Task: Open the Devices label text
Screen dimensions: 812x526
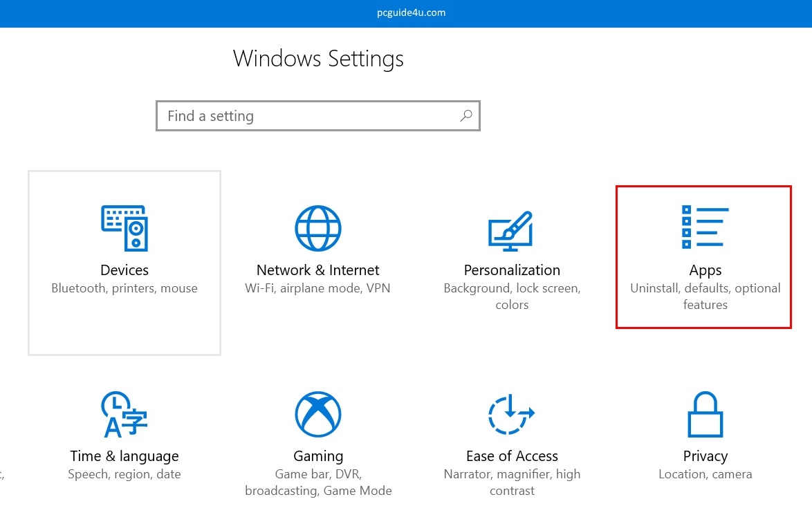Action: pyautogui.click(x=124, y=270)
